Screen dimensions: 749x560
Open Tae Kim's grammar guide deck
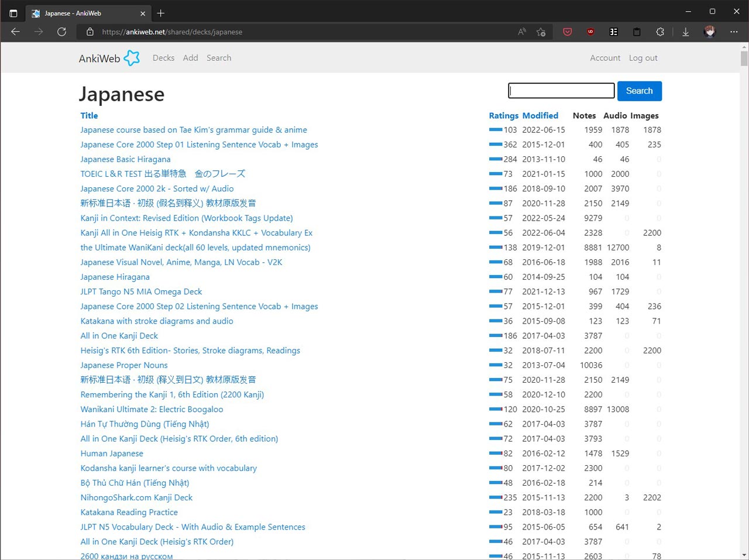[x=194, y=130]
